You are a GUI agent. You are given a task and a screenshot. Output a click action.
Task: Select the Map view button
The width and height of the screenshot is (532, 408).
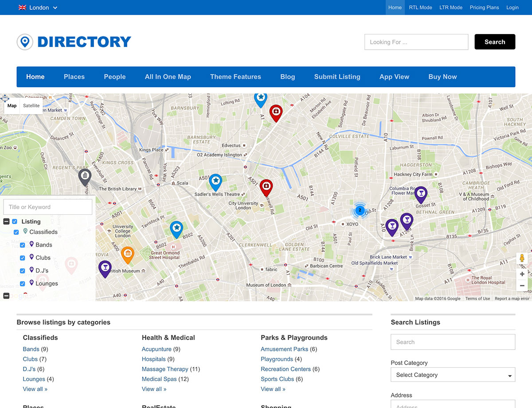12,106
